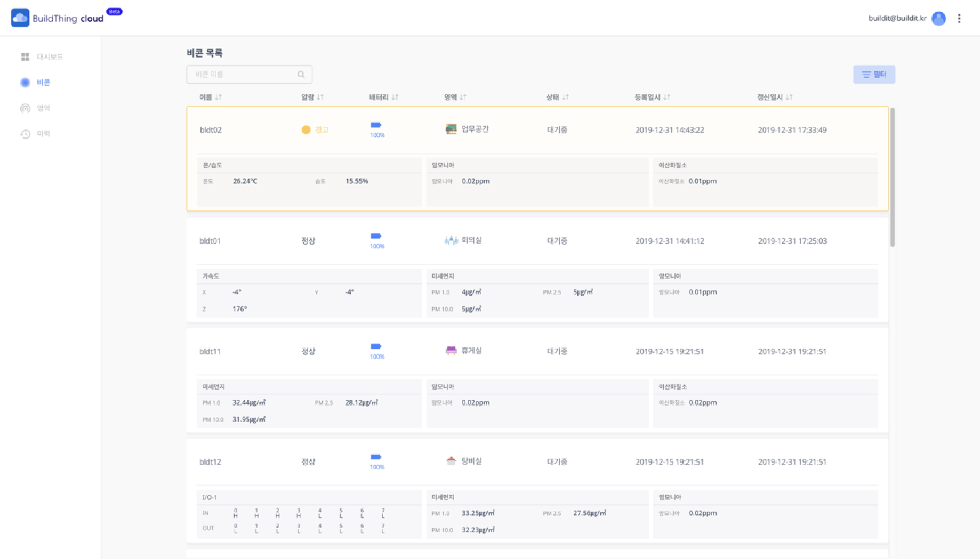
Task: Select the bldt11 beacon name
Action: [x=210, y=352]
